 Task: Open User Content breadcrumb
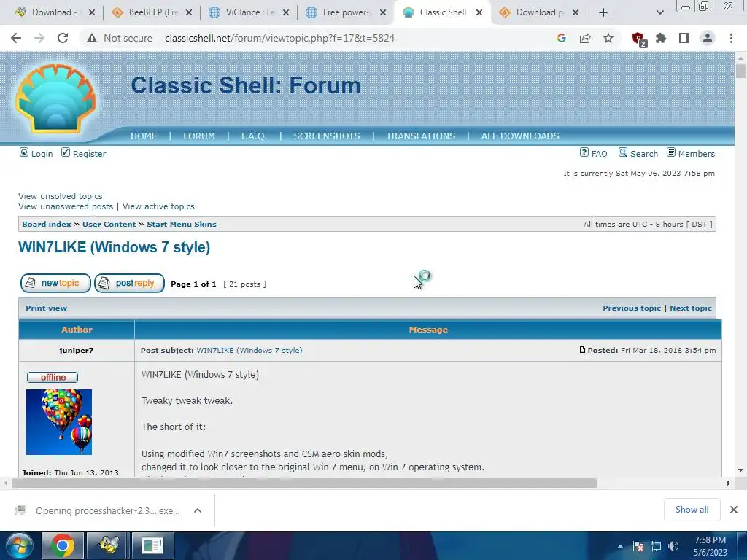pos(109,225)
